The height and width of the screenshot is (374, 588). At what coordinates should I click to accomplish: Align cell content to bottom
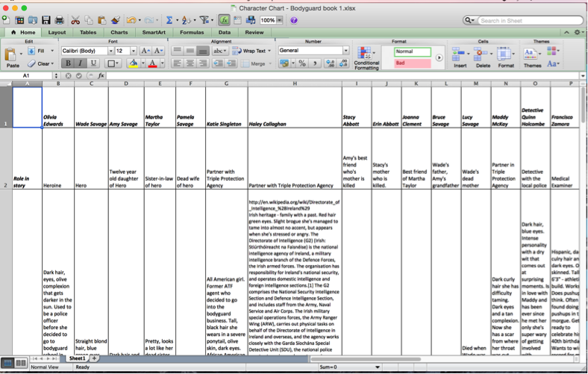[x=203, y=51]
